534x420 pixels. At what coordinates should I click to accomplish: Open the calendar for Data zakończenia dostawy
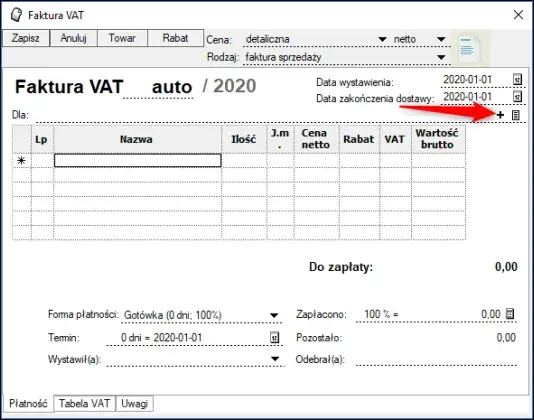click(x=517, y=96)
